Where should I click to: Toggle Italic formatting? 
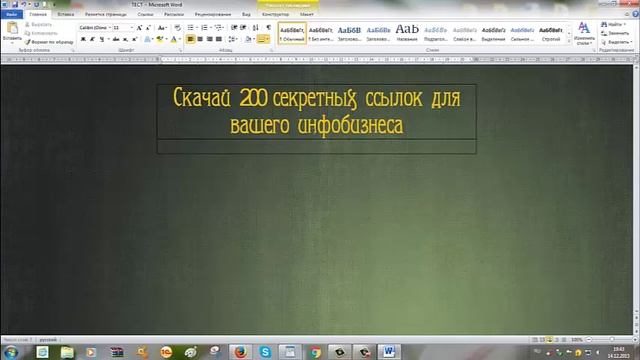pos(92,39)
